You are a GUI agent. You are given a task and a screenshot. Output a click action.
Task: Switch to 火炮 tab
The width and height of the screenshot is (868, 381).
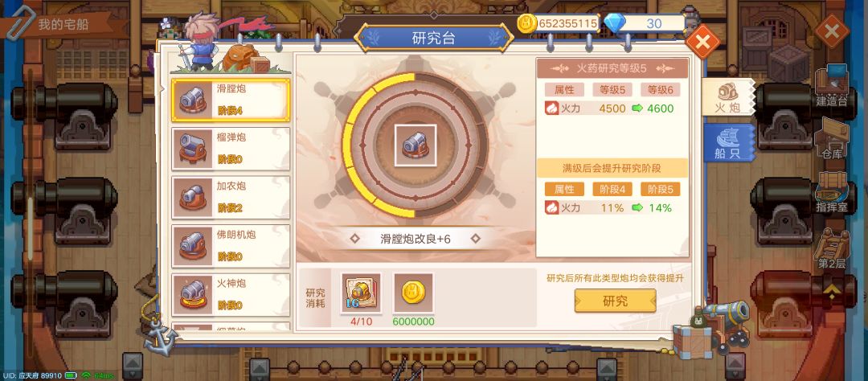pyautogui.click(x=727, y=97)
